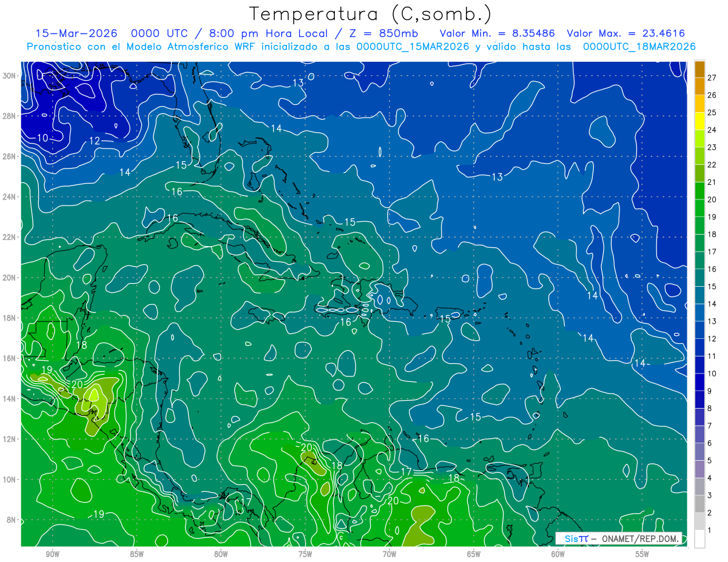Click the legend scale number "3"
This screenshot has height=562, width=728.
pos(710,496)
